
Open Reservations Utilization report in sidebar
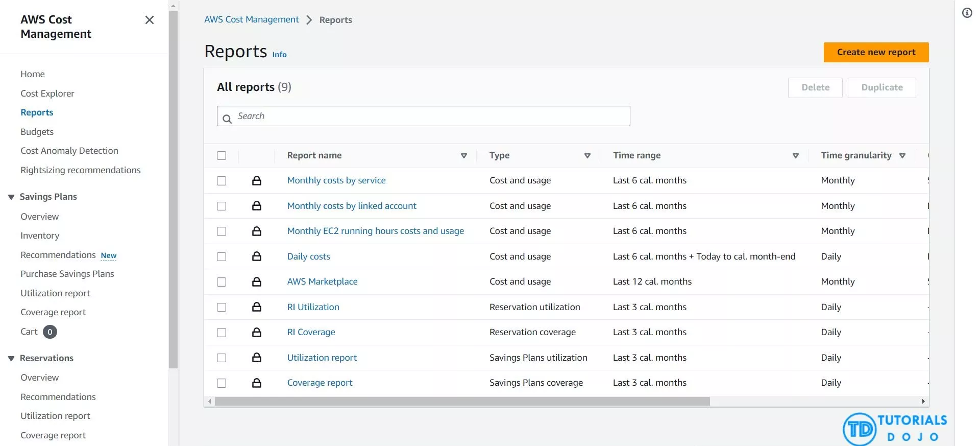pyautogui.click(x=55, y=416)
